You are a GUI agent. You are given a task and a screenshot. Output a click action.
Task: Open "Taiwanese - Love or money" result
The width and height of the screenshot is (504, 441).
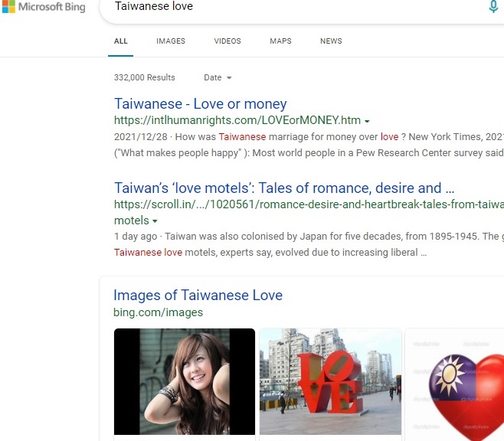pos(201,104)
